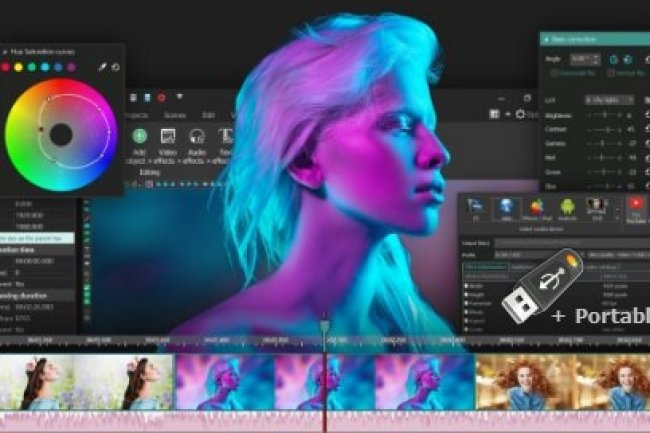Pick the eyedropper tool in Hue Saturation panel
Viewport: 650px width, 433px height.
[102, 67]
